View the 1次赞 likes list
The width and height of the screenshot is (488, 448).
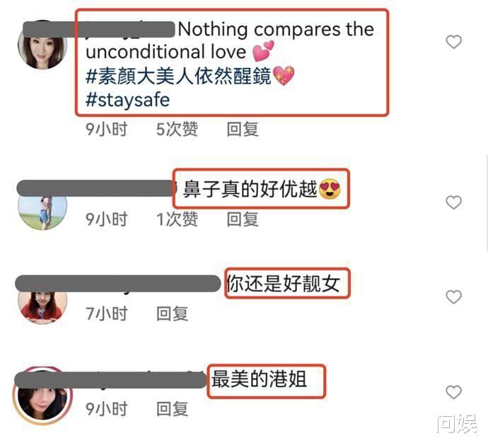coord(177,219)
